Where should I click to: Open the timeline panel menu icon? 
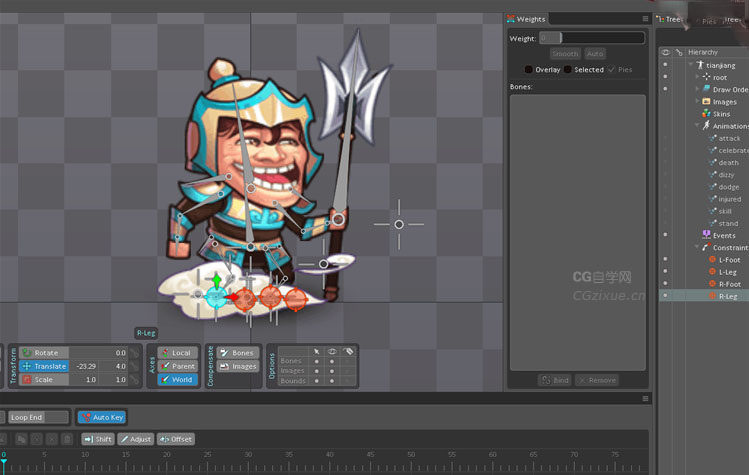[x=645, y=399]
